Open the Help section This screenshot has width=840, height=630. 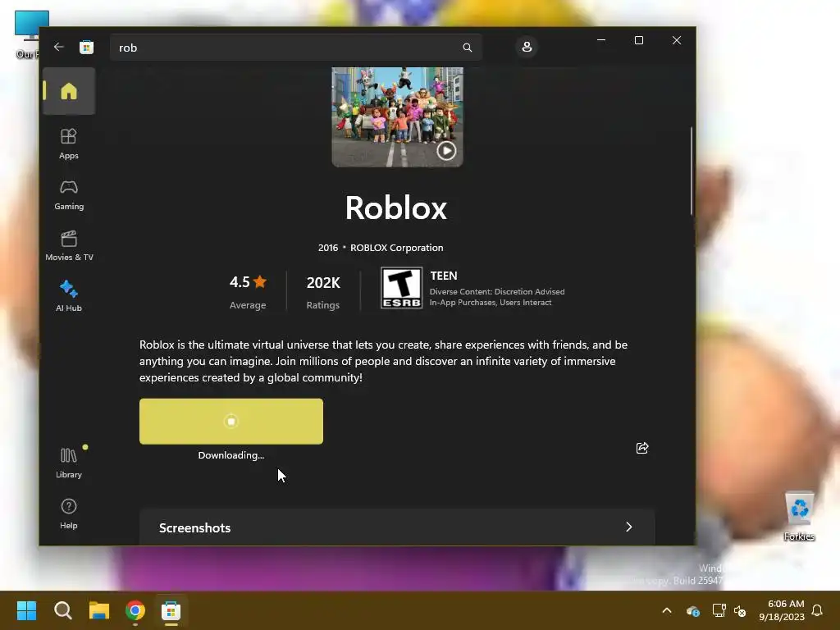click(x=69, y=514)
